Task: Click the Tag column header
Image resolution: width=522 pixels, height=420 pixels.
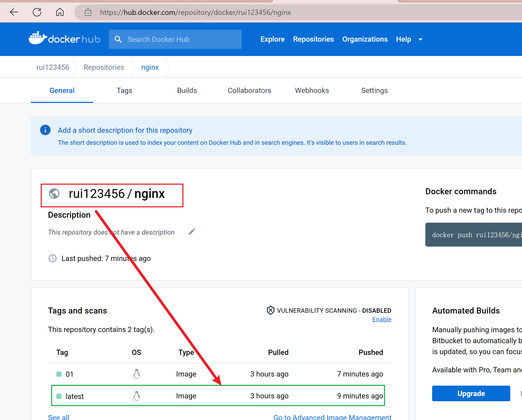Action: [62, 352]
